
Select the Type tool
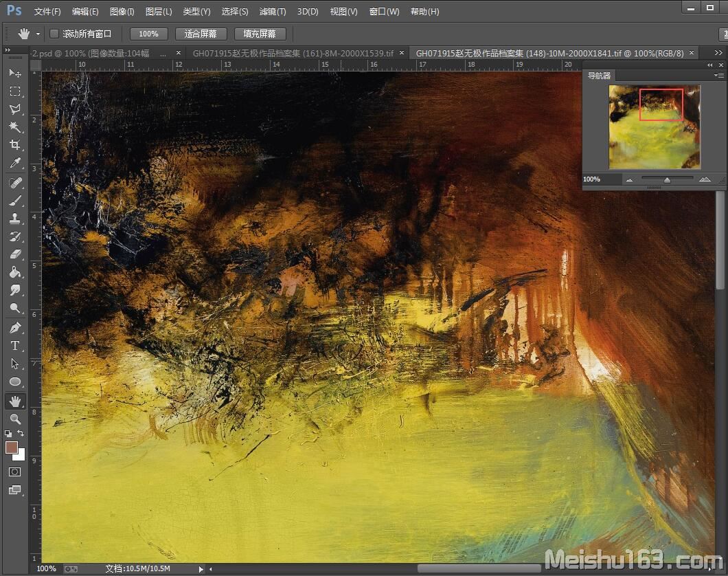pos(15,346)
